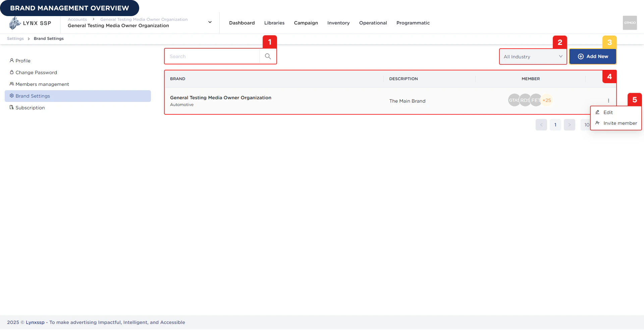This screenshot has height=330, width=644.
Task: Click the plus icon in Add New
Action: point(581,56)
